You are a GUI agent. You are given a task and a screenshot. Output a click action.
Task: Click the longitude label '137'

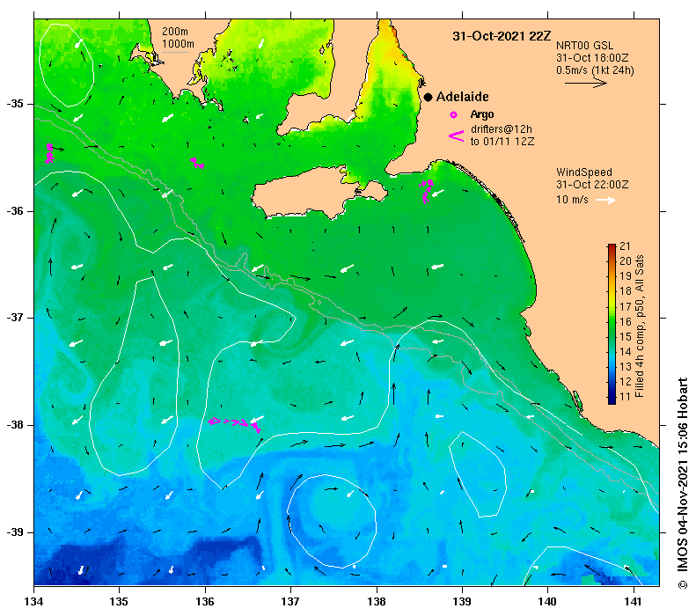[290, 602]
